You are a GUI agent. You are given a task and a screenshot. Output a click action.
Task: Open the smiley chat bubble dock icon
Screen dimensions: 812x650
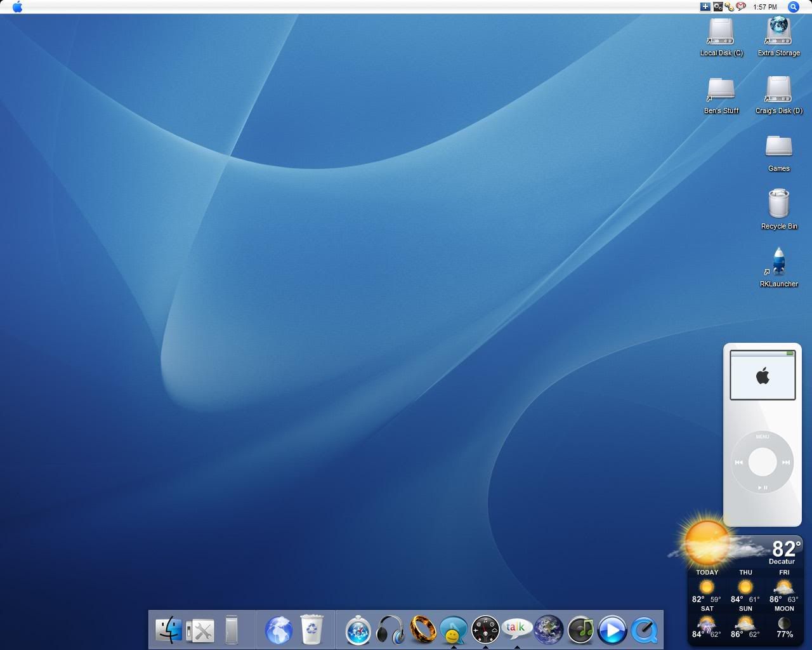pos(453,630)
